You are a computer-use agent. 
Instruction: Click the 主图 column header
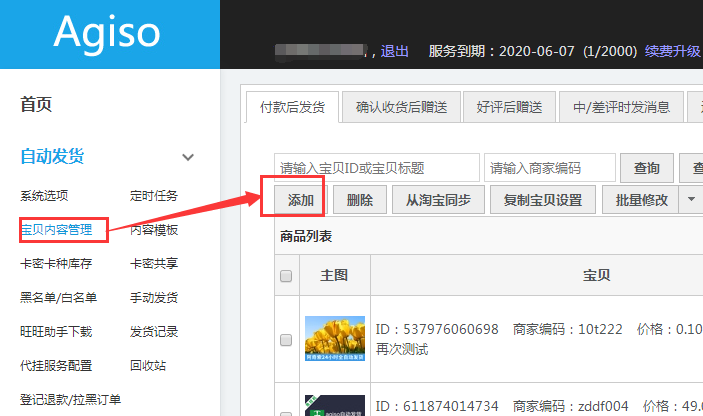(334, 275)
